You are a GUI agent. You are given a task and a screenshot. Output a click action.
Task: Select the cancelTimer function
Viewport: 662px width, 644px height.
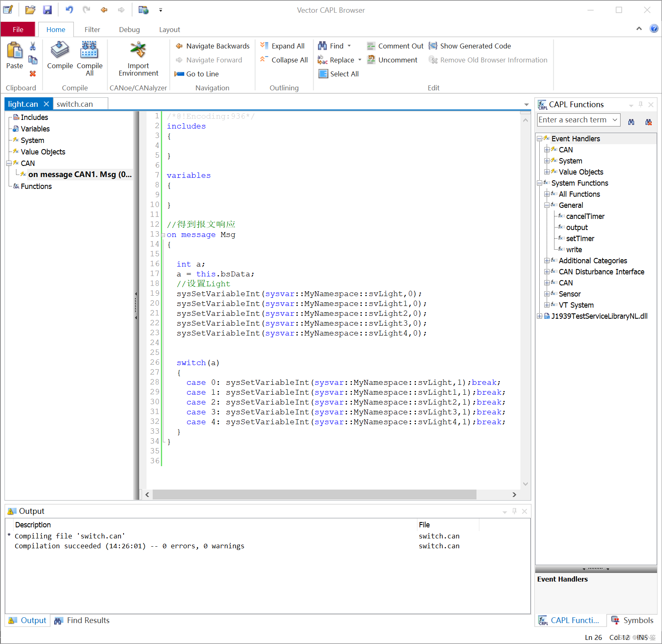click(x=585, y=216)
